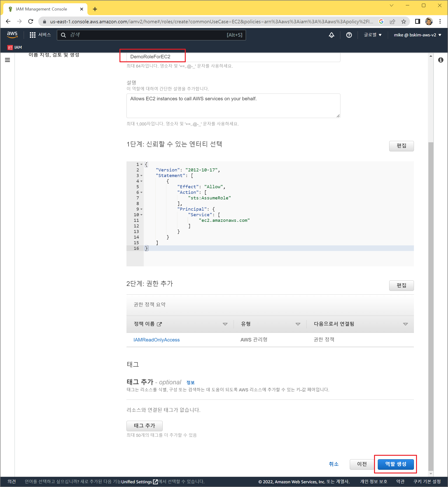This screenshot has width=448, height=487.
Task: Open the 의견 feedback link
Action: (12, 481)
